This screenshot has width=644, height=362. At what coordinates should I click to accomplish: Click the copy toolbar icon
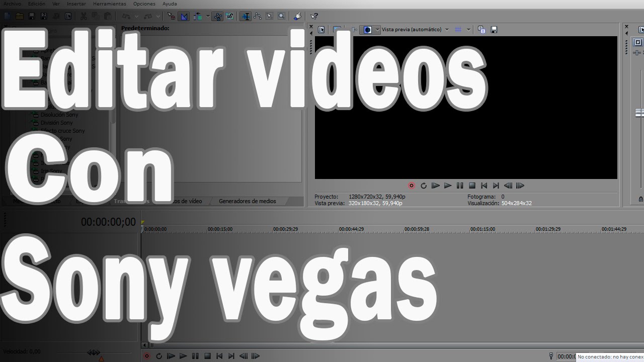click(95, 16)
